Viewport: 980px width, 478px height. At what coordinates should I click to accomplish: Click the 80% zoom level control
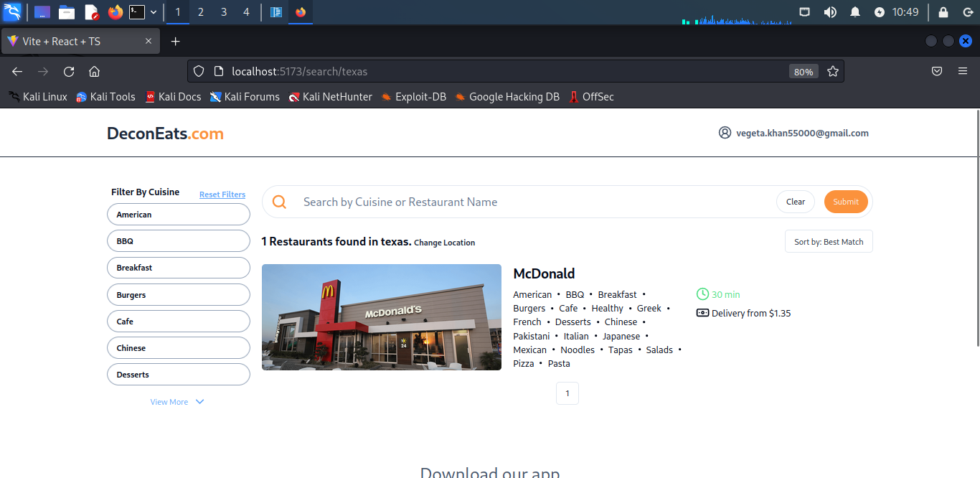click(x=804, y=71)
